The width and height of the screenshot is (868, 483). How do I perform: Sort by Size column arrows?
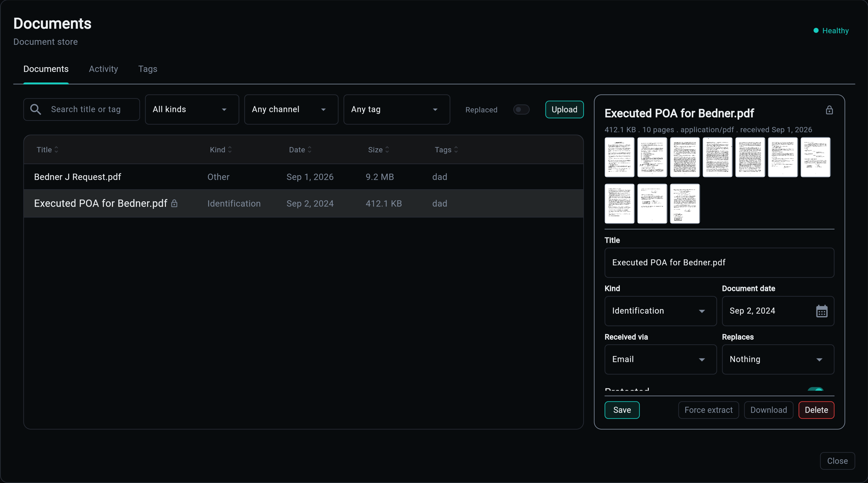click(387, 150)
